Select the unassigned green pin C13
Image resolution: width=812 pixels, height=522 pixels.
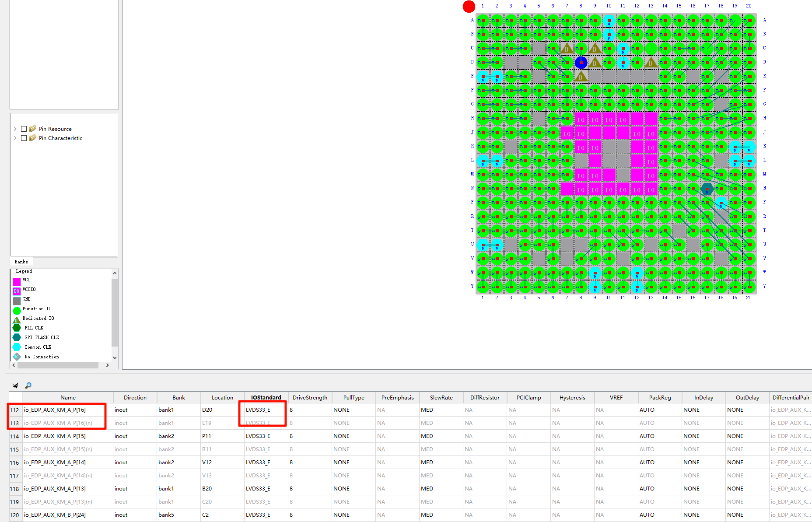tap(651, 49)
